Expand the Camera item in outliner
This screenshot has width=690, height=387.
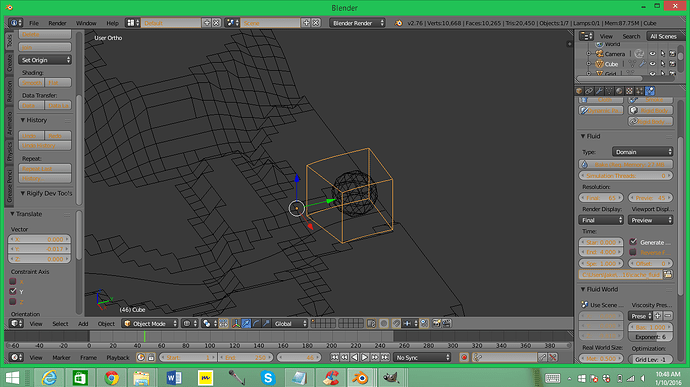coord(589,54)
